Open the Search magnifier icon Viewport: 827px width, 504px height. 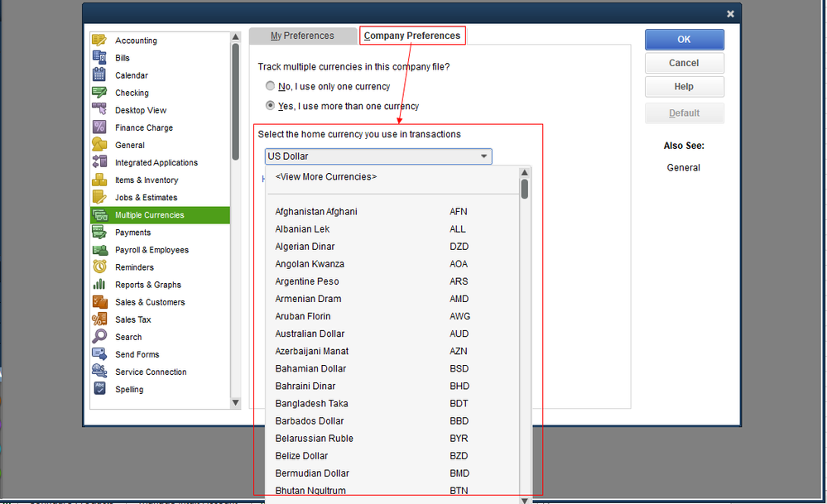point(99,336)
